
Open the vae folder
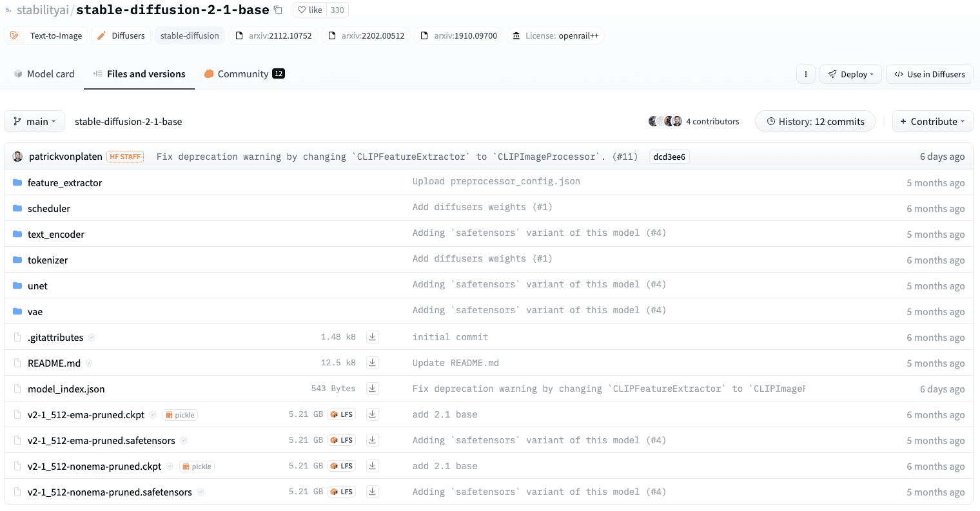[35, 312]
